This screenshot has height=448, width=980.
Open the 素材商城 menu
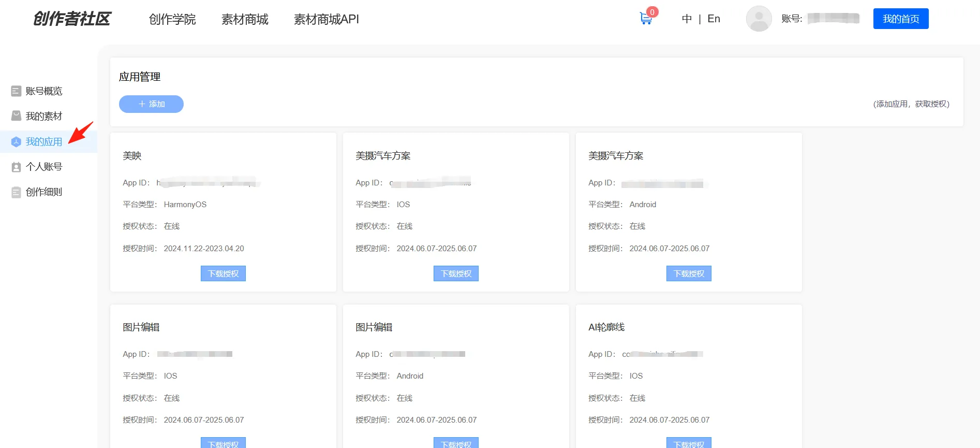[x=245, y=19]
